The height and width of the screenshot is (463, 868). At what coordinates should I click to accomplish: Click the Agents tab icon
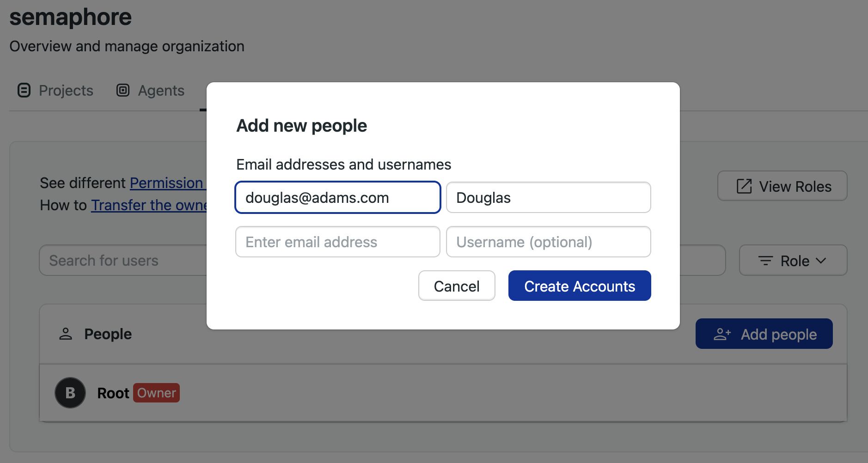click(123, 90)
